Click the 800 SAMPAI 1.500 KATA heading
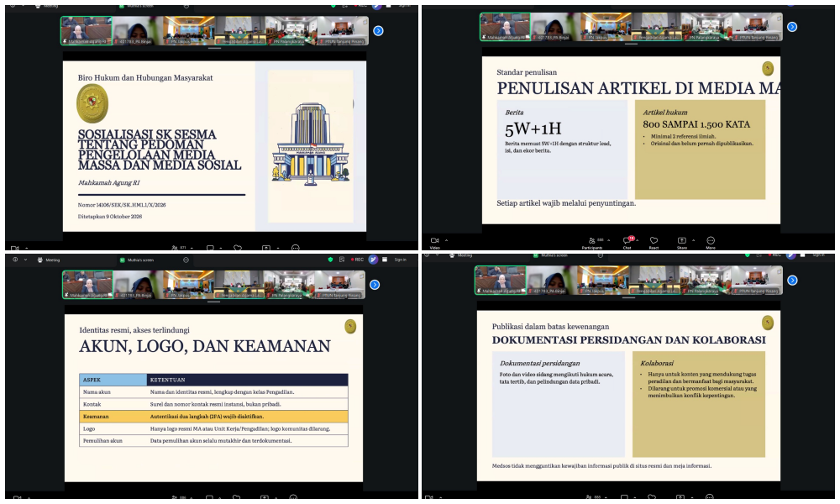Image resolution: width=840 pixels, height=504 pixels. [x=696, y=124]
